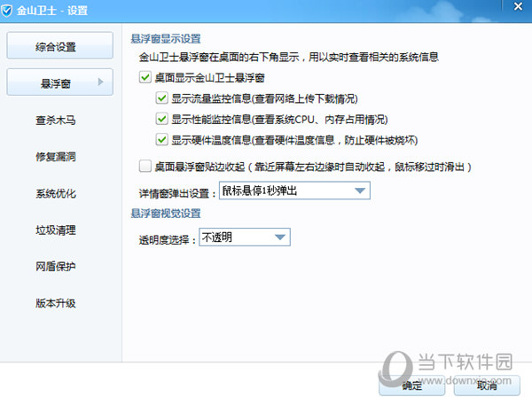
Task: Switch to the 查杀木马 section
Action: click(x=55, y=120)
